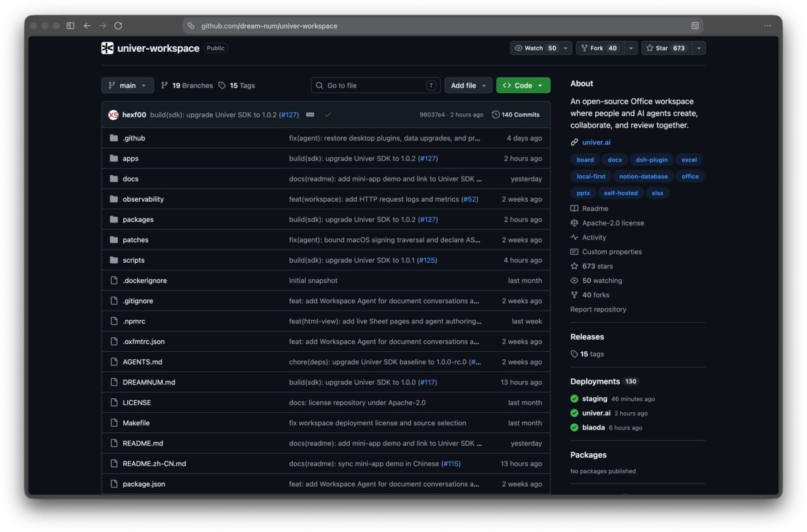Click the scale icon for Apache-2.0 license
This screenshot has height=532, width=807.
click(574, 223)
